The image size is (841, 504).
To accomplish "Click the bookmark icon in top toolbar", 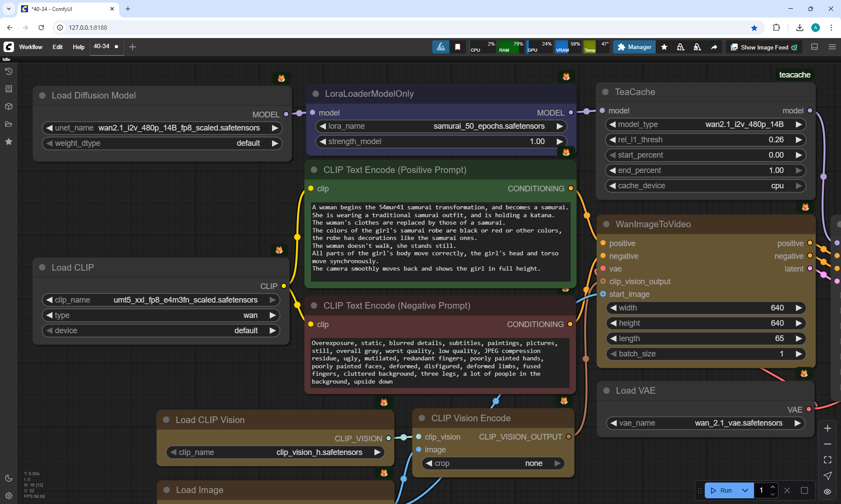I will pyautogui.click(x=458, y=47).
